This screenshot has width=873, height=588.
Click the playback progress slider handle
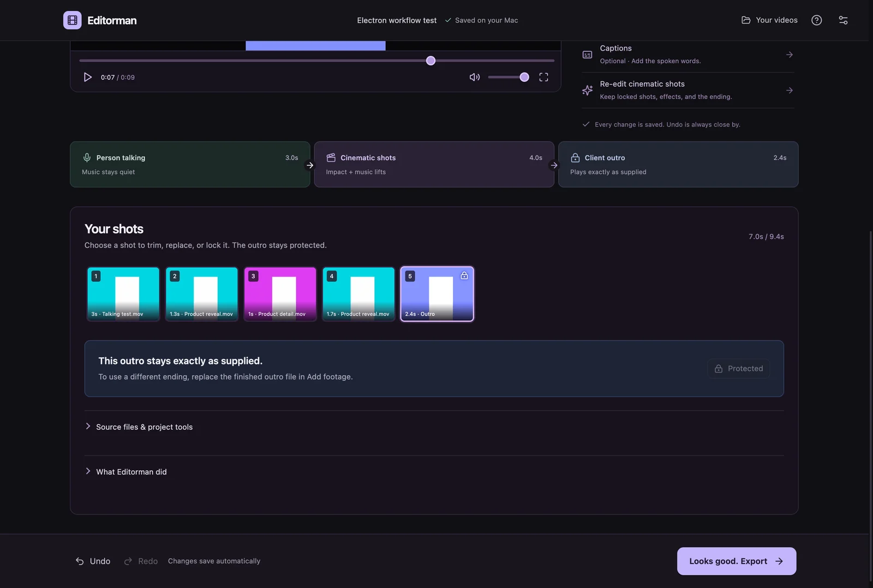430,61
